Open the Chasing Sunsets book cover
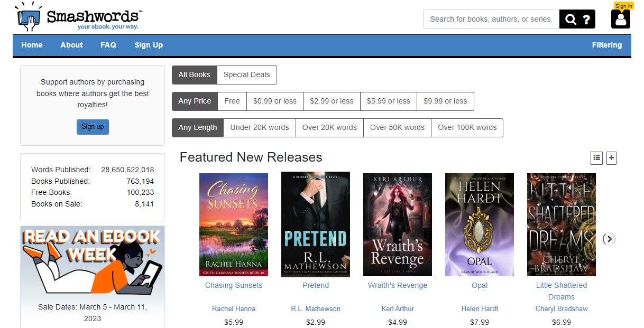This screenshot has width=644, height=328. pos(234,224)
